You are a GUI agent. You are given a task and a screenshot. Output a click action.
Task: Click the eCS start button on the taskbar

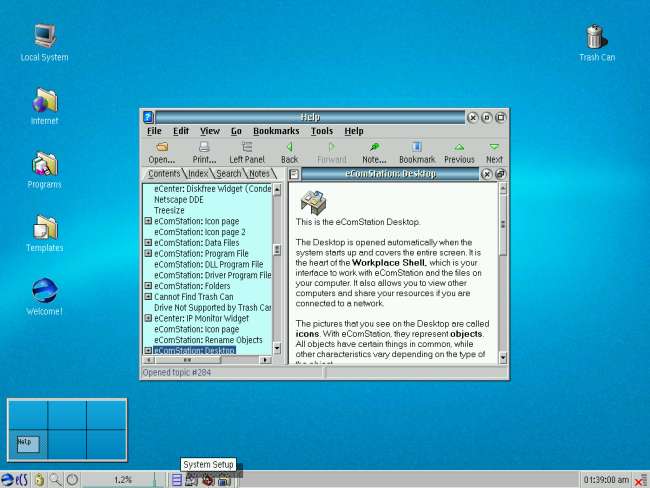pyautogui.click(x=14, y=480)
